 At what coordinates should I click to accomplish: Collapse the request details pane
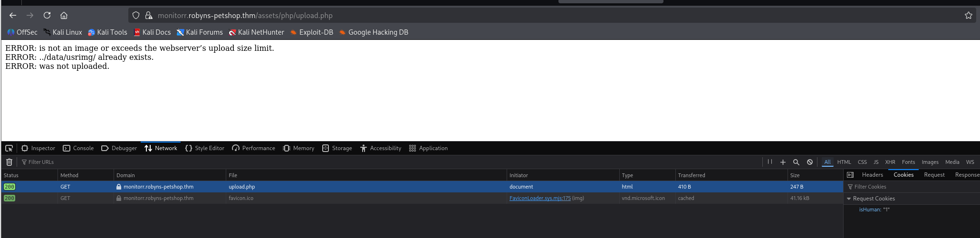(850, 175)
